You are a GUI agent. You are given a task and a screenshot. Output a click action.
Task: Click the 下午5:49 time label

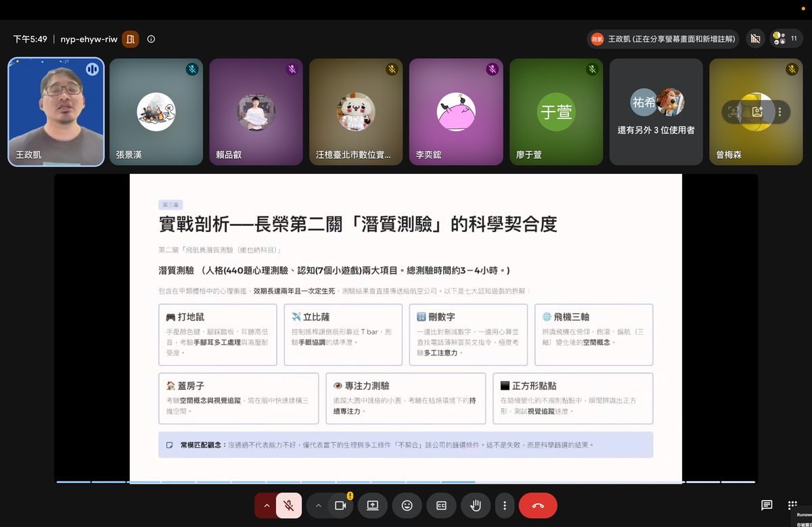(x=30, y=39)
